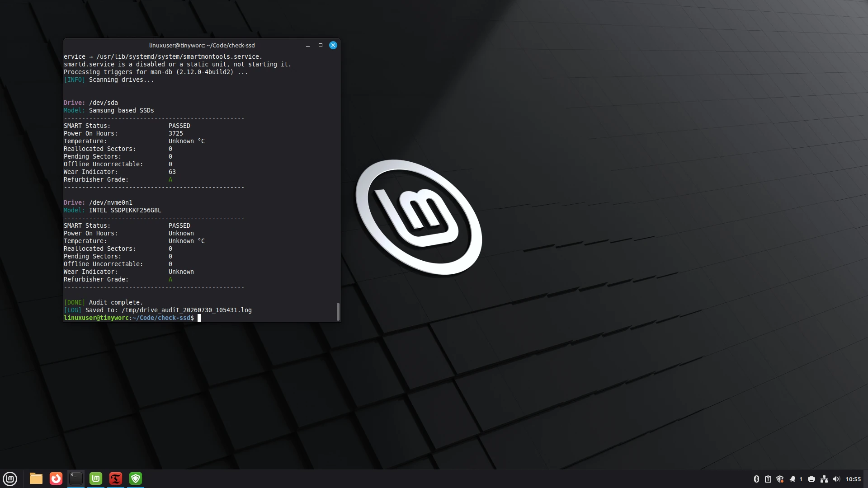The width and height of the screenshot is (868, 488).
Task: Click /dev/sda Pending Sectors row
Action: click(118, 157)
